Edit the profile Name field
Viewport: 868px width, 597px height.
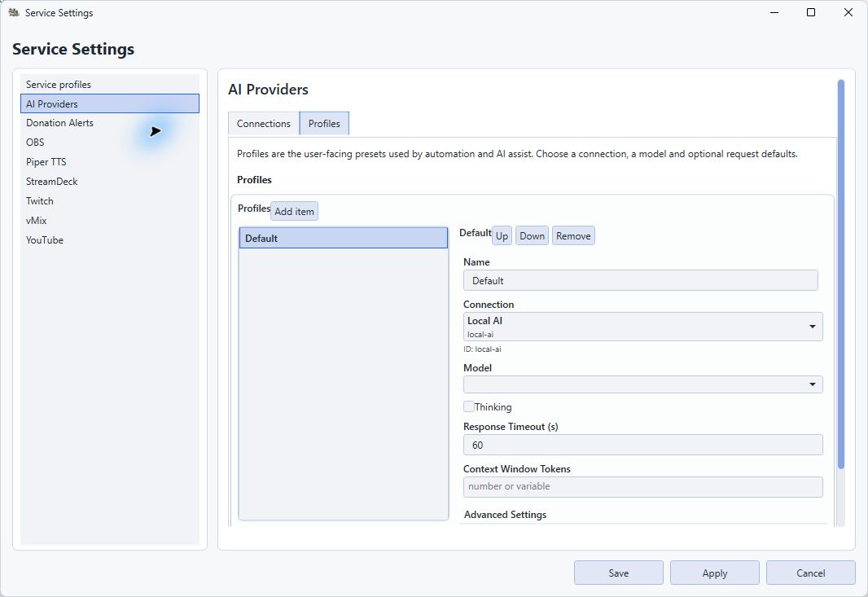click(x=641, y=281)
